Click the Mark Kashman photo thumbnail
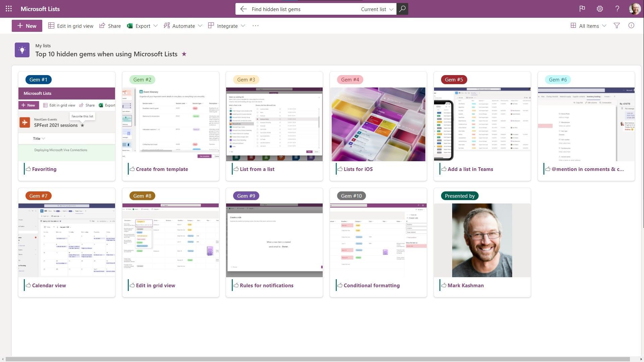This screenshot has height=362, width=644. pos(482,240)
